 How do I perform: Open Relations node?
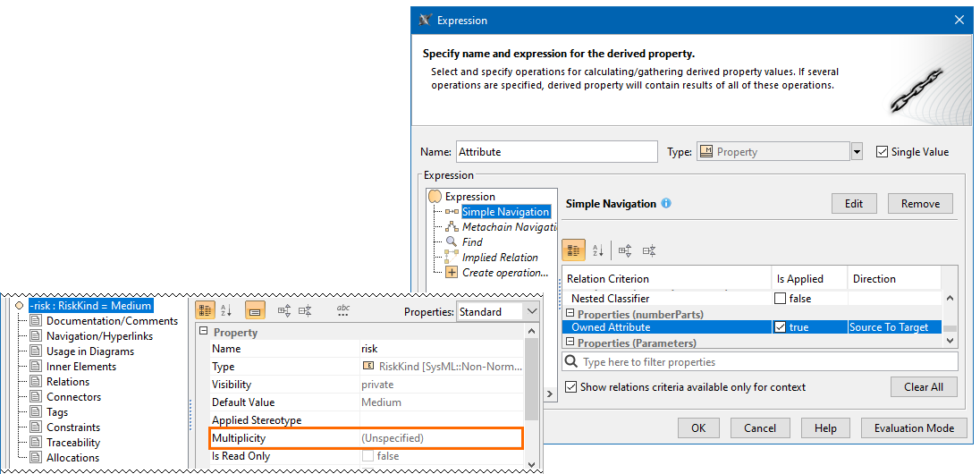67,382
